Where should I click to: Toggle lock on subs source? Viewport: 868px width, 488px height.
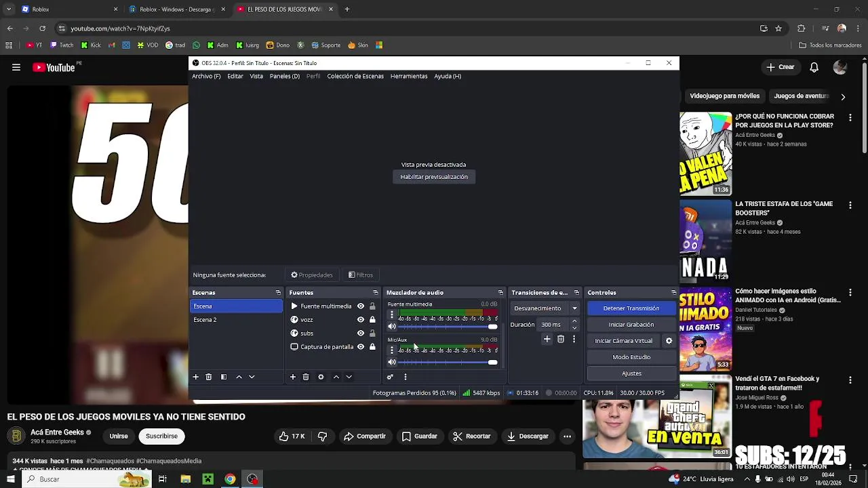tap(372, 333)
